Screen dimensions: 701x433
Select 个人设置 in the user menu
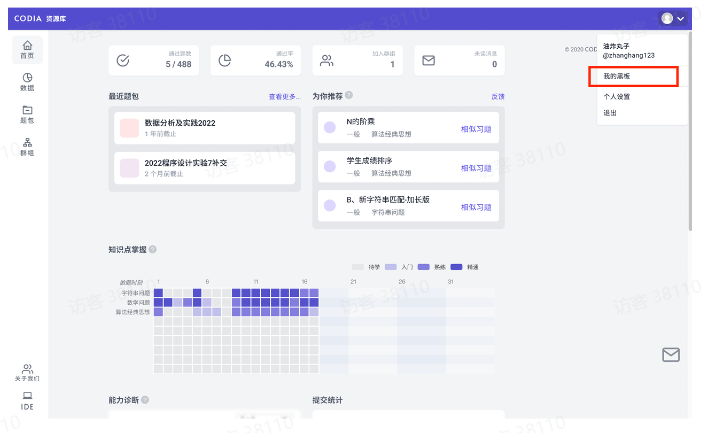tap(617, 97)
